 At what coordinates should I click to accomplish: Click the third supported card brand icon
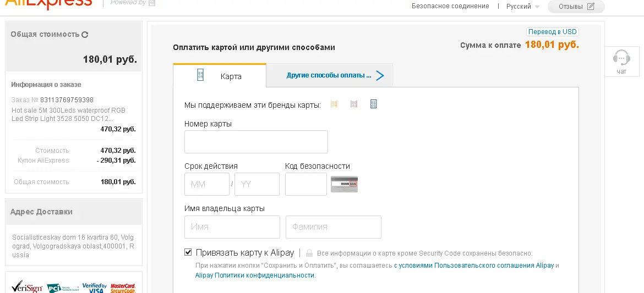point(373,104)
